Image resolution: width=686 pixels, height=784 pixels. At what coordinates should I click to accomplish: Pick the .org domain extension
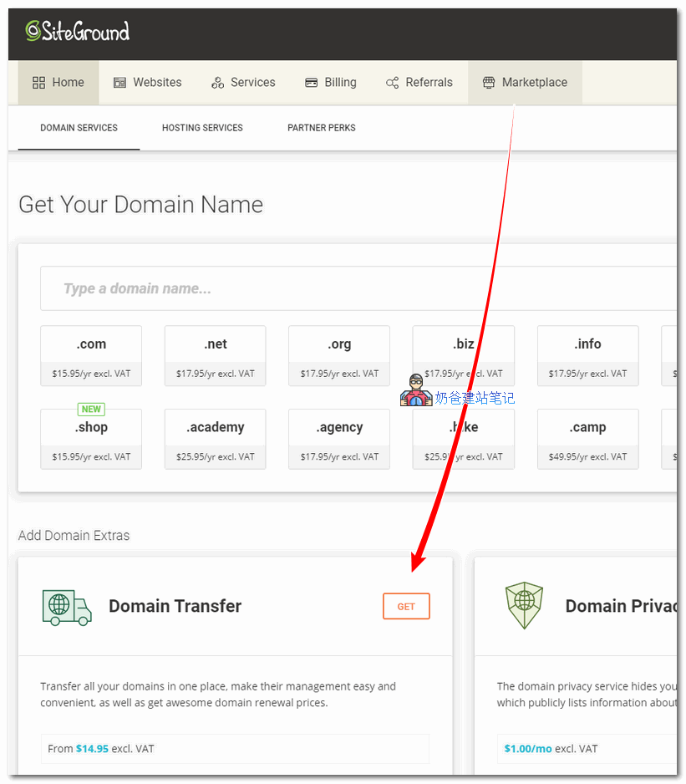339,355
